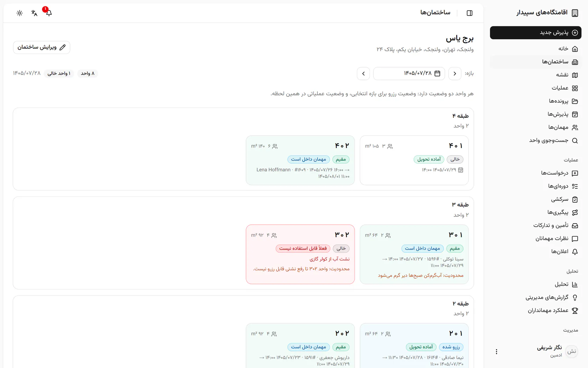Click the آماده تحویل badge on unit ۴۰۱
Screen dimensions: 588x368
tap(429, 159)
